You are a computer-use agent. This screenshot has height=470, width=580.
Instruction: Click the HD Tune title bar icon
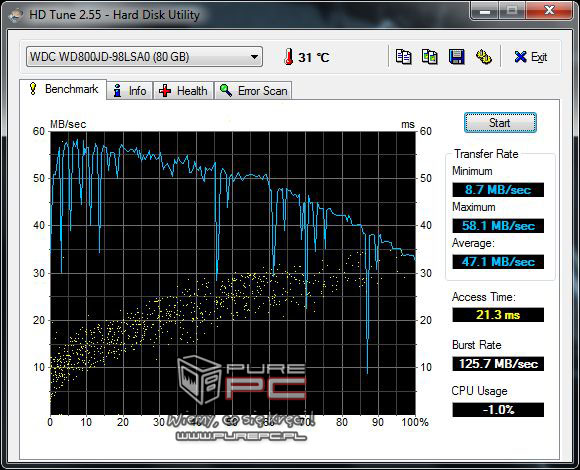tap(16, 15)
